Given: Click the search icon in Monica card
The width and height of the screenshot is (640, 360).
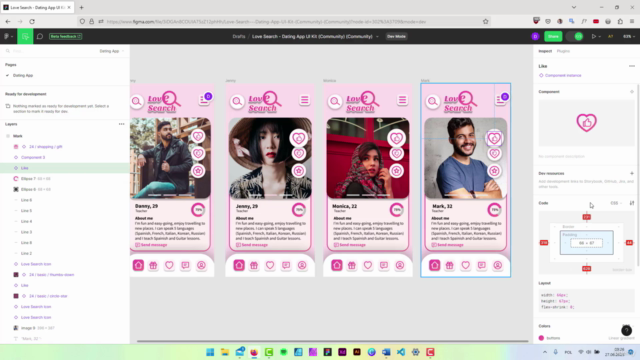Looking at the screenshot, I should click(335, 101).
